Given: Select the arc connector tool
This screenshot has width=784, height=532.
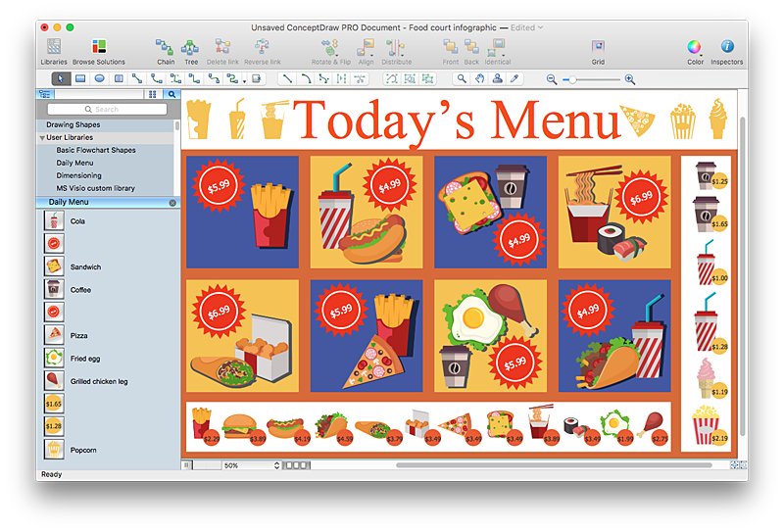Looking at the screenshot, I should (157, 79).
